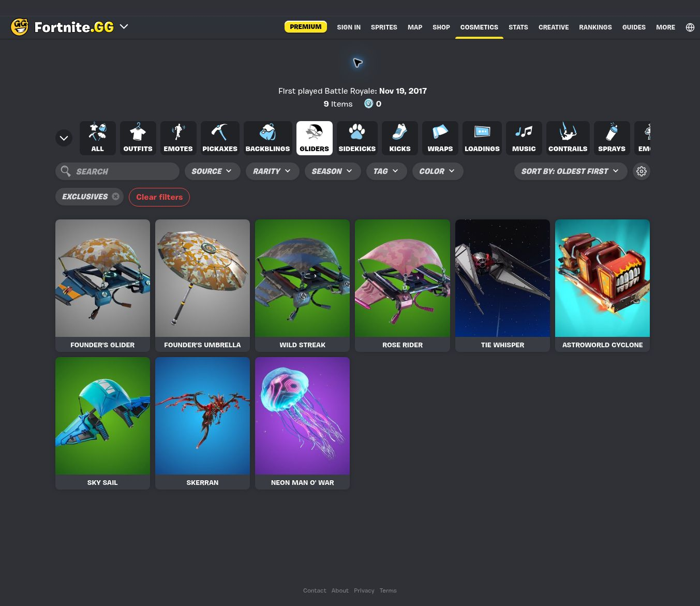
Task: Expand the category list chevron button
Action: (64, 138)
